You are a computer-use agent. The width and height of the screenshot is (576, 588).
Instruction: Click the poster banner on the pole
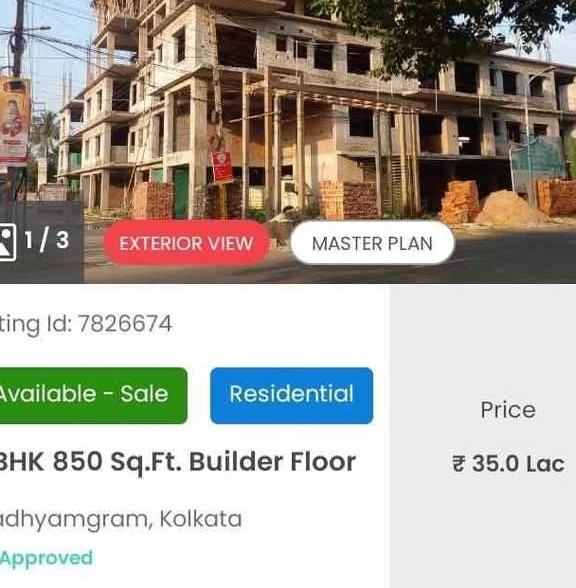tap(14, 121)
